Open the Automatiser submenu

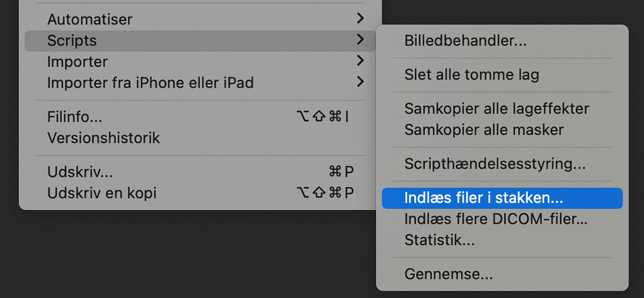(90, 19)
